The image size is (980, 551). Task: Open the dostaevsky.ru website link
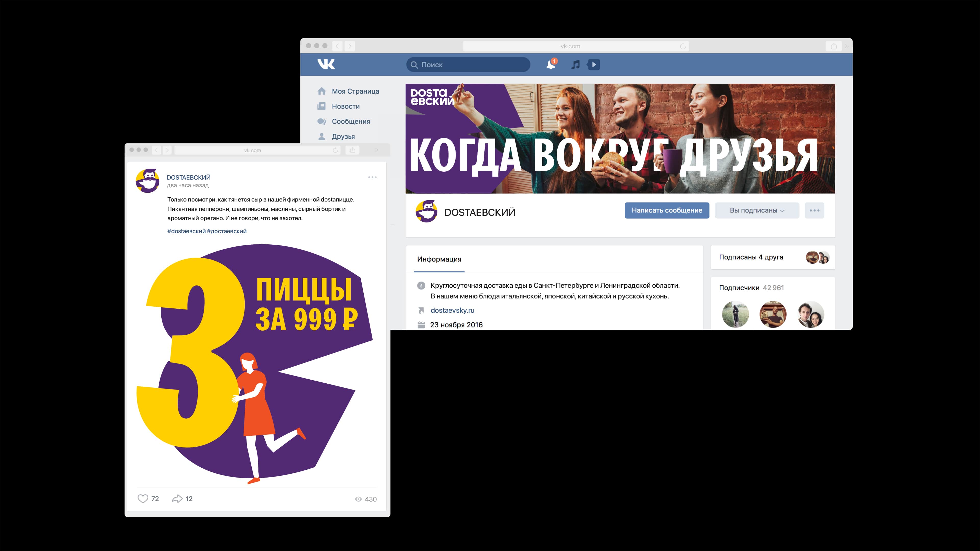(452, 310)
